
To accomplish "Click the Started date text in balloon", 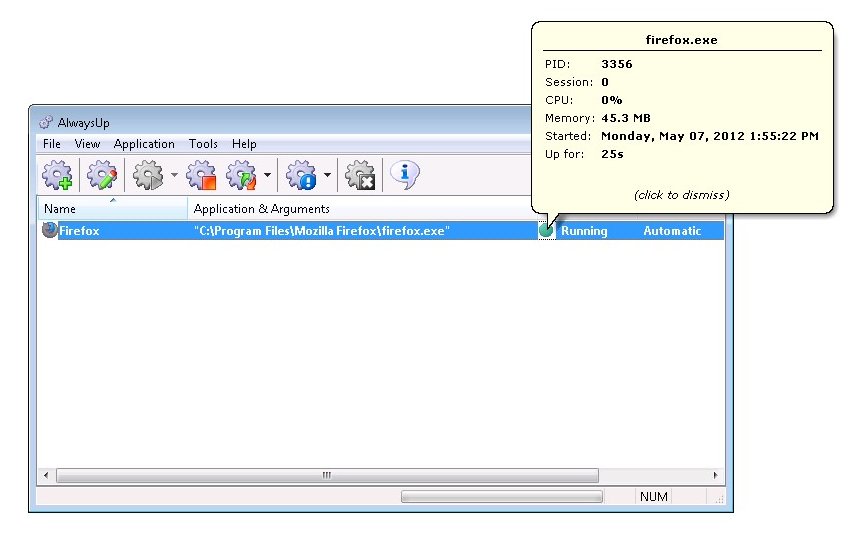I will click(x=710, y=136).
